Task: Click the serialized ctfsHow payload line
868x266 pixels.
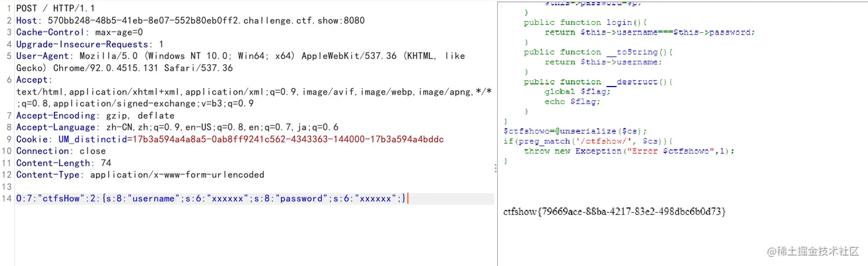Action: click(x=211, y=198)
